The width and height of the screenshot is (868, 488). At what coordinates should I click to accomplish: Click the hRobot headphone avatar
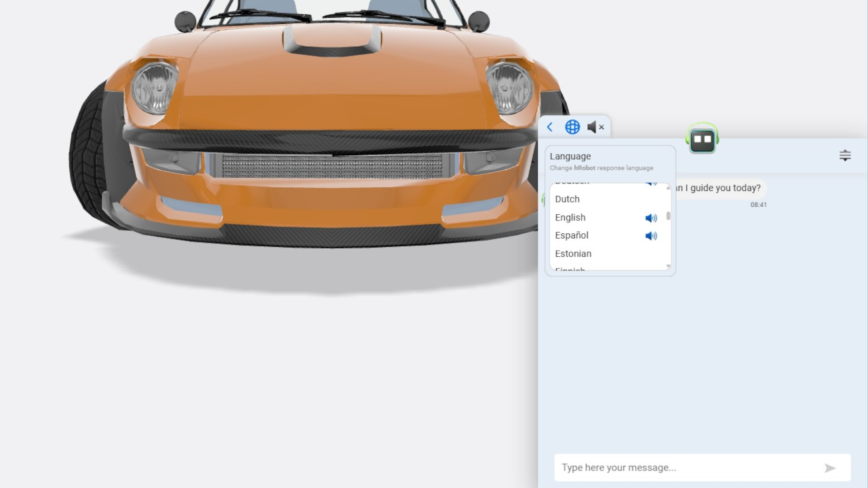(x=702, y=139)
